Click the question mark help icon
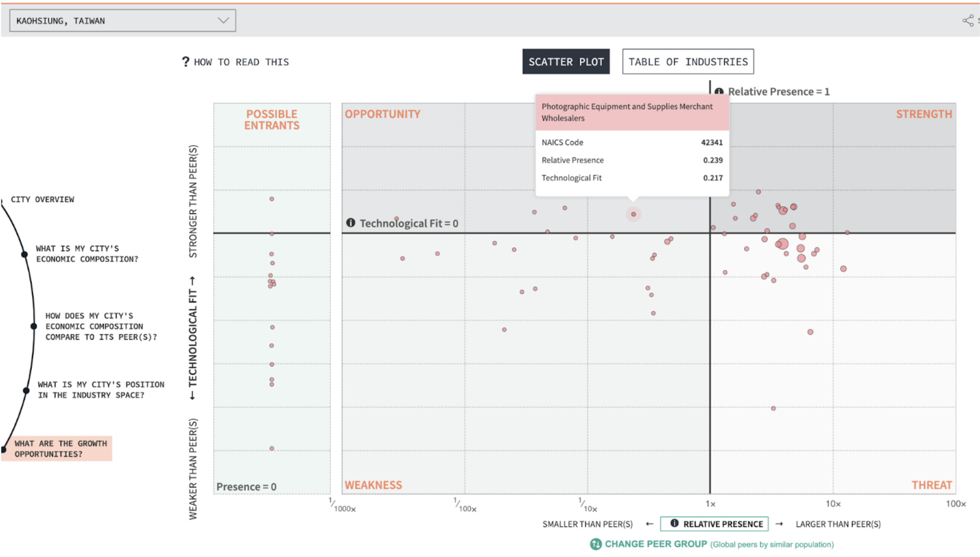 (x=185, y=62)
